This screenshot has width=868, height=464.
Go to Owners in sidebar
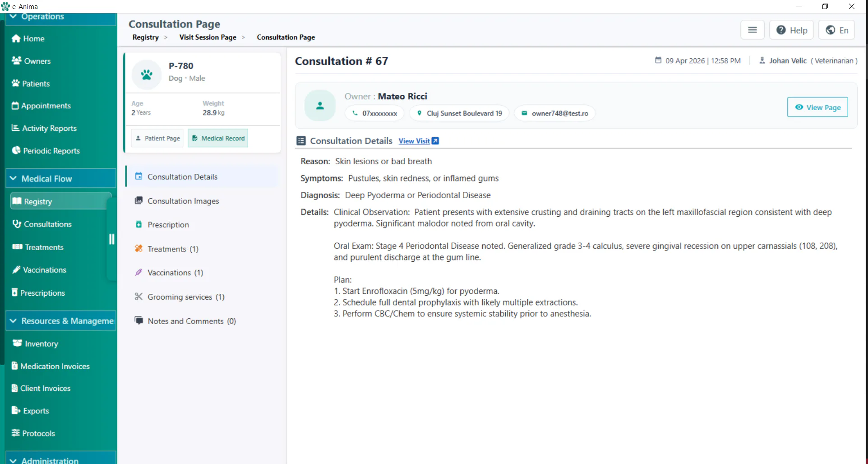31,61
